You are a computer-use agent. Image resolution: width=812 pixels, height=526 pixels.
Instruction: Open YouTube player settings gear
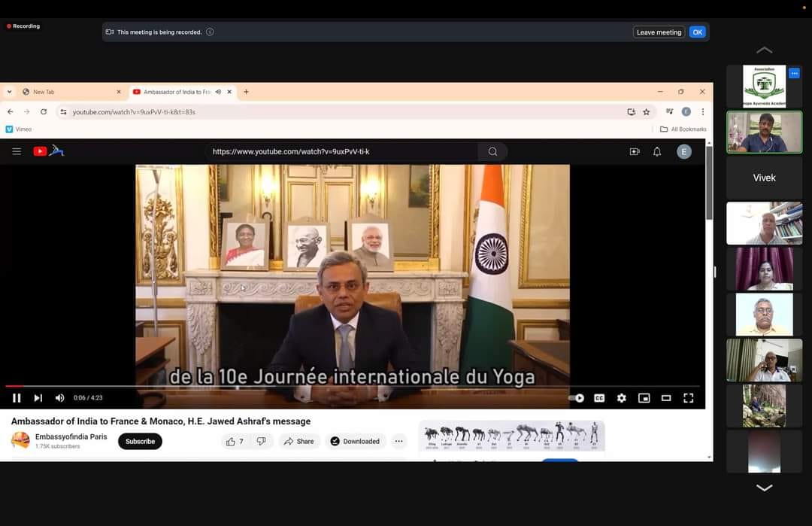click(621, 398)
